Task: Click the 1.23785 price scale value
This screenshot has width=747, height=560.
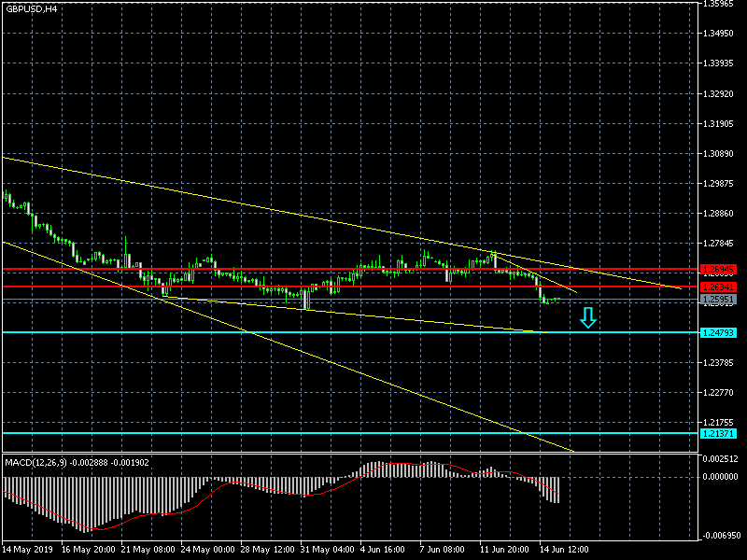Action: (722, 364)
